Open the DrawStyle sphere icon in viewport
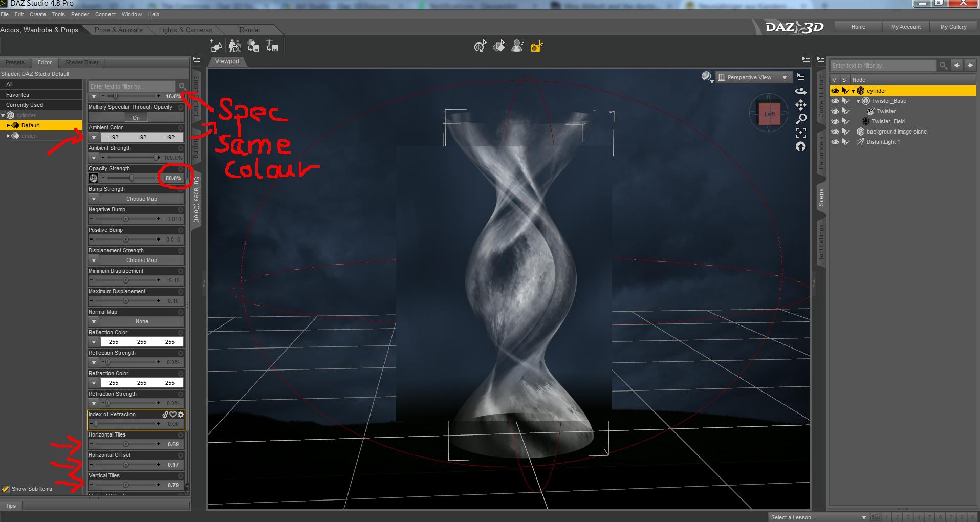This screenshot has width=980, height=522. [x=705, y=76]
